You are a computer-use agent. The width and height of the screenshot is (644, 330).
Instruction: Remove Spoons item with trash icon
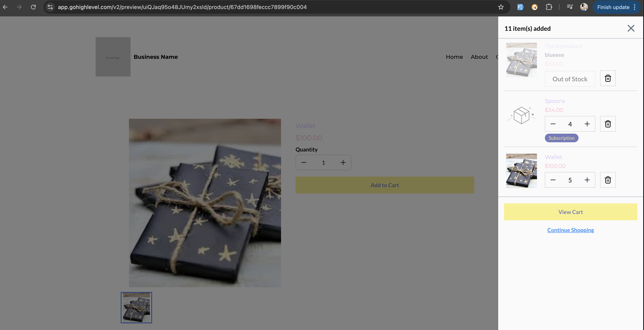pyautogui.click(x=608, y=124)
